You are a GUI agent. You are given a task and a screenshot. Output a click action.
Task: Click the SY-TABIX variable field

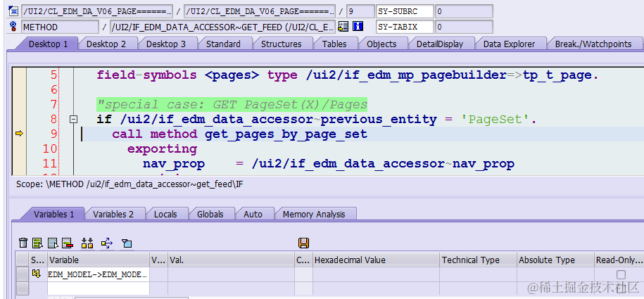(405, 27)
